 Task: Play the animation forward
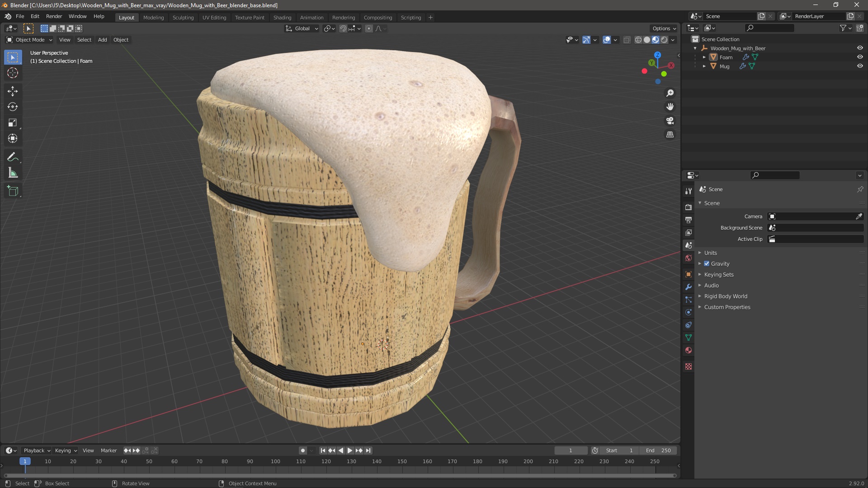pyautogui.click(x=350, y=450)
